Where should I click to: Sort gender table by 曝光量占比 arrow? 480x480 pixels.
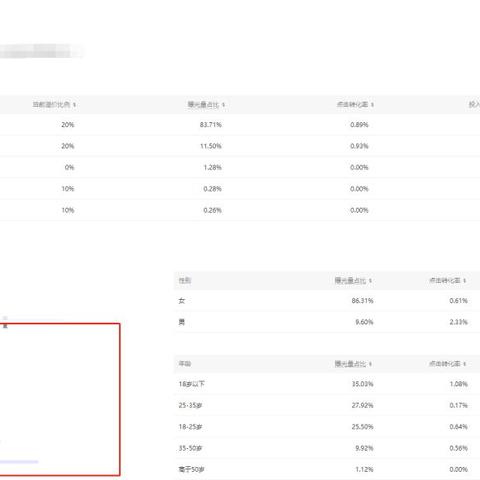(x=370, y=281)
